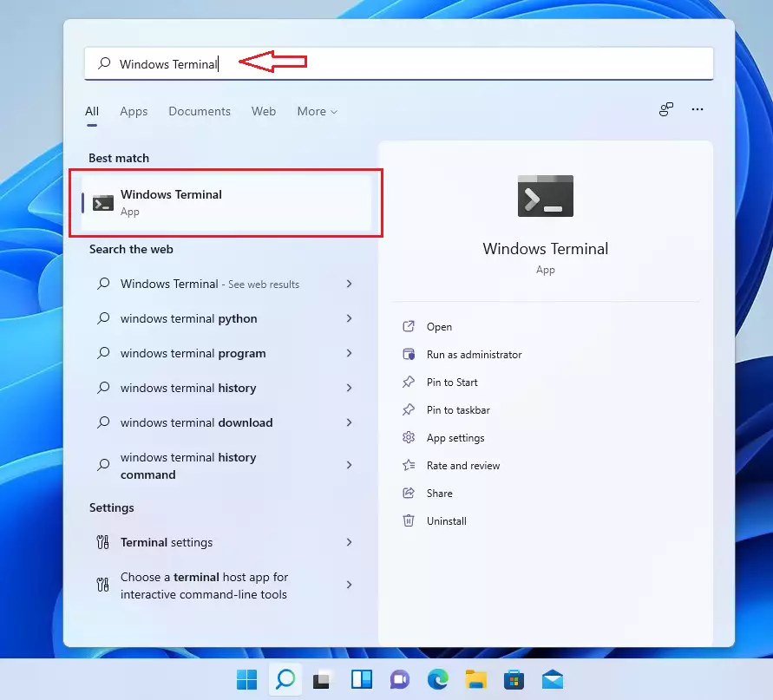
Task: Click the Run as administrator shield icon
Action: 409,354
